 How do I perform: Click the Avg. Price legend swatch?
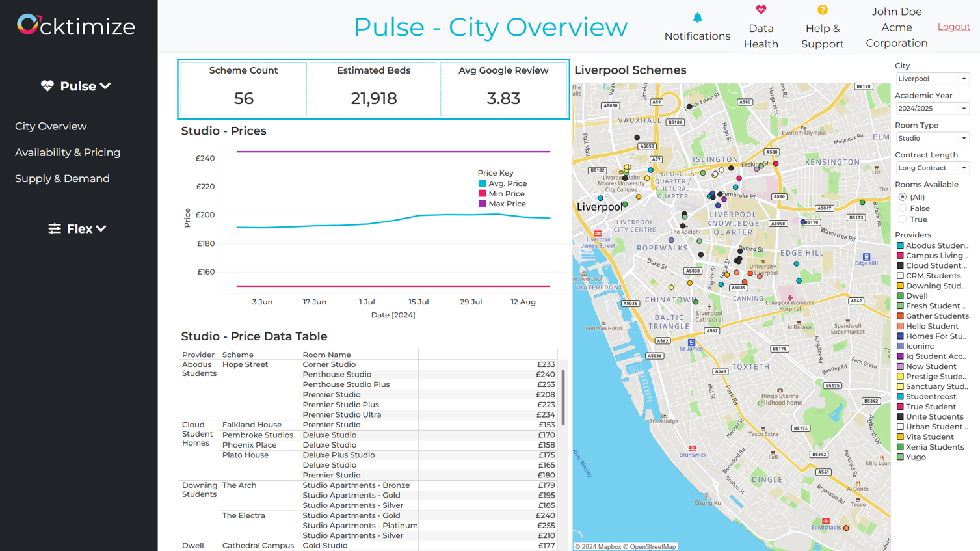point(483,183)
